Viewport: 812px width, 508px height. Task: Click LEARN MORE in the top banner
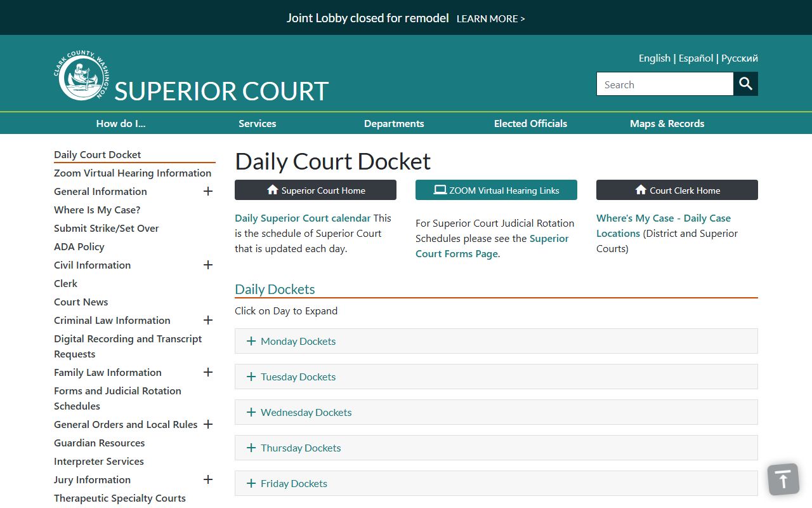pos(490,18)
